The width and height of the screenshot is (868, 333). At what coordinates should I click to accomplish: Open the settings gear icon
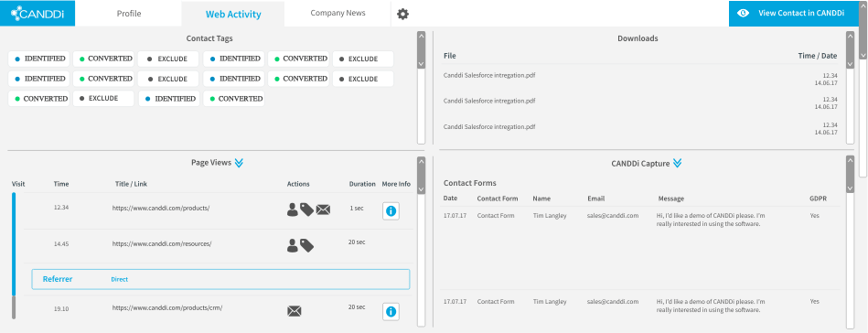coord(403,14)
